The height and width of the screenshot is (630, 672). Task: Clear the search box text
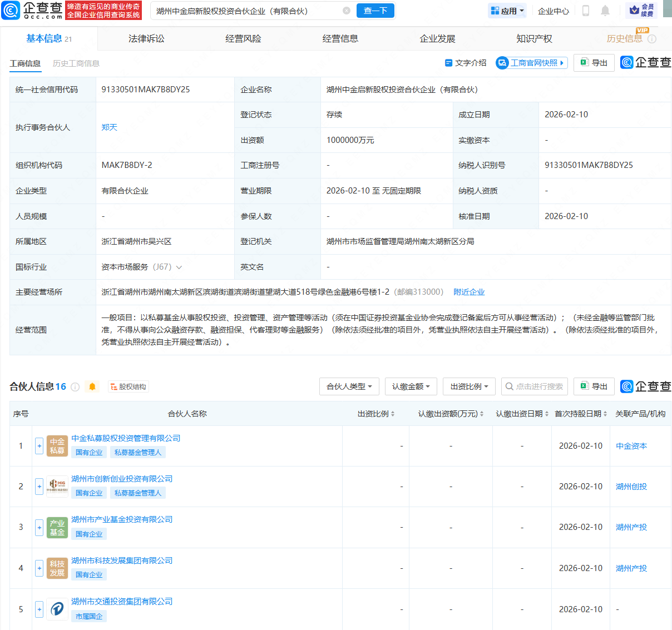(347, 11)
